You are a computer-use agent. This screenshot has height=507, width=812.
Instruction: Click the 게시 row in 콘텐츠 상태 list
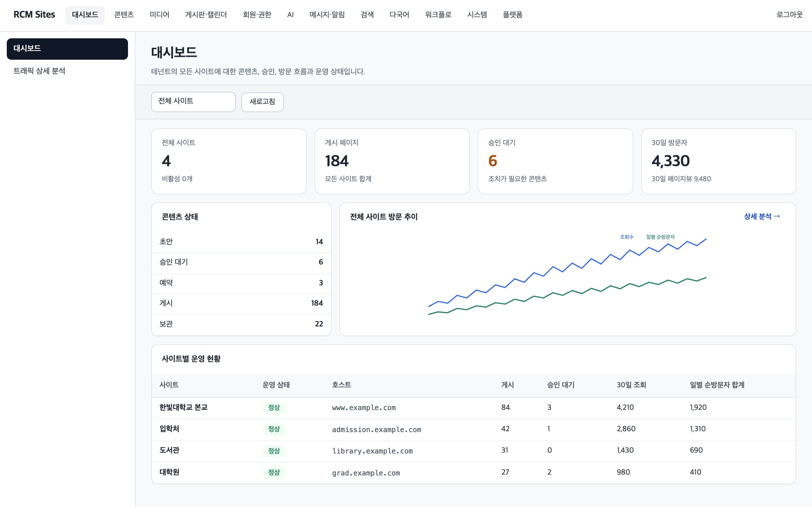pos(241,303)
